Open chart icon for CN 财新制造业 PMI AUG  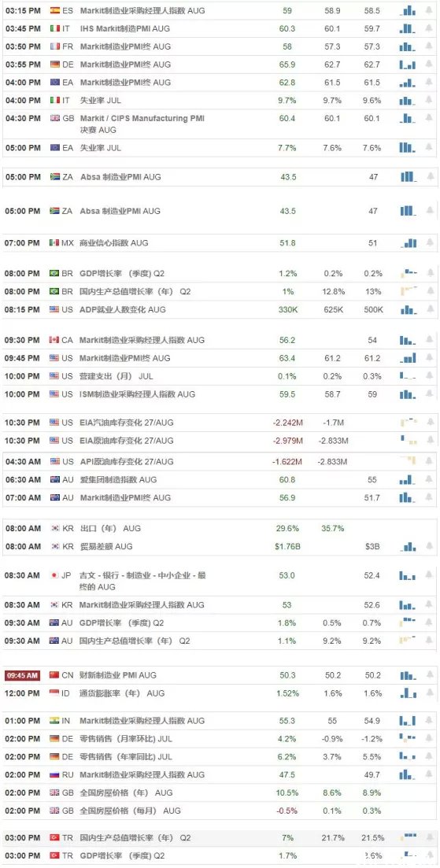407,675
